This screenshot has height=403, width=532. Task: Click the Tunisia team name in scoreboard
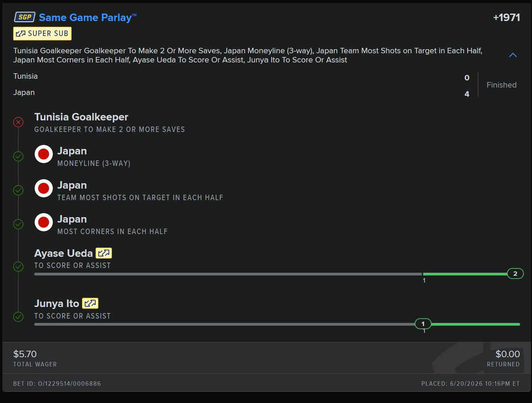coord(26,76)
